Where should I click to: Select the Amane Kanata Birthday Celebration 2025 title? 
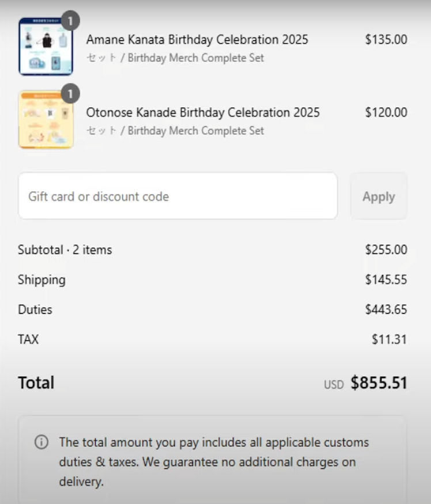[x=197, y=40]
